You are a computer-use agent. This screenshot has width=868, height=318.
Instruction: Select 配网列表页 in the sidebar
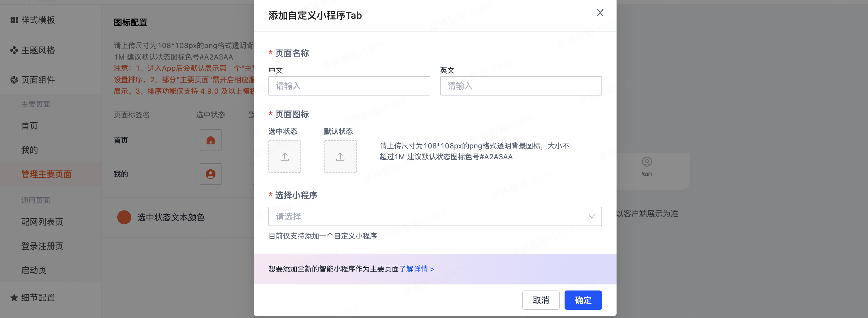[x=42, y=222]
